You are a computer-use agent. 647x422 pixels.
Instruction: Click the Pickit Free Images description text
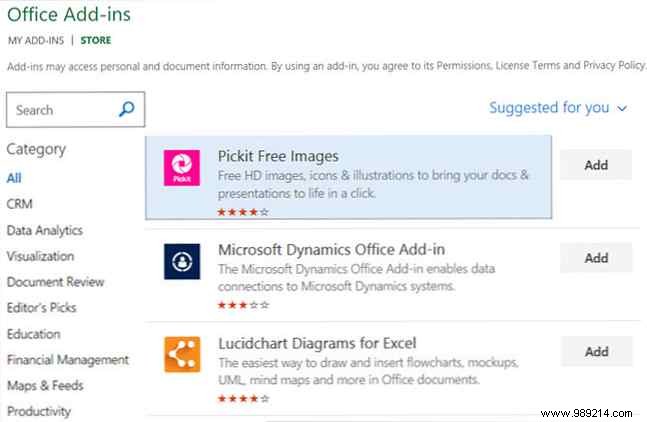[373, 184]
